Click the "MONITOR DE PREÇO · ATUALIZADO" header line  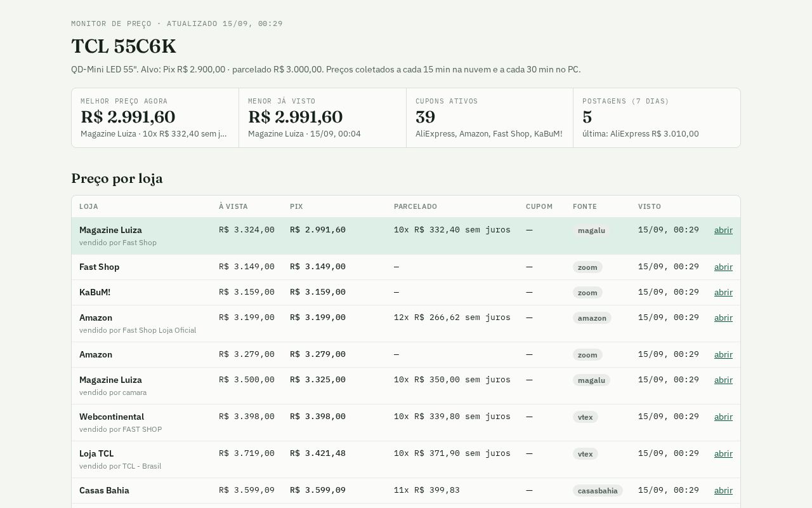point(177,23)
